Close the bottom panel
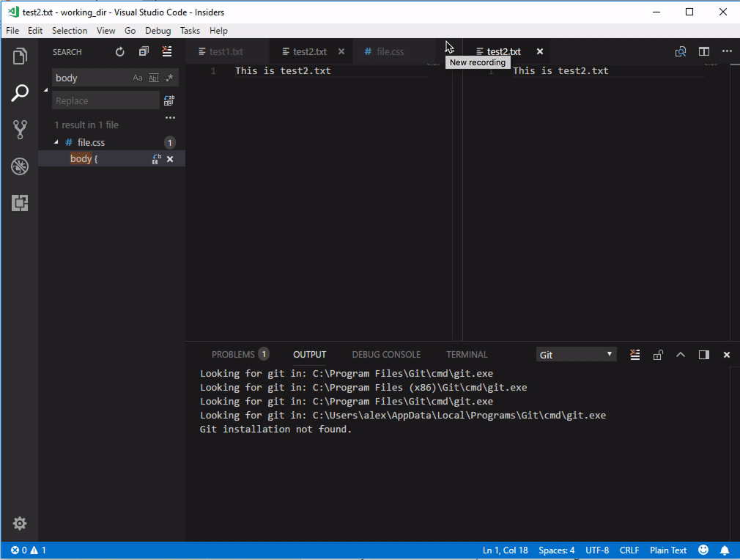740x560 pixels. pyautogui.click(x=727, y=355)
